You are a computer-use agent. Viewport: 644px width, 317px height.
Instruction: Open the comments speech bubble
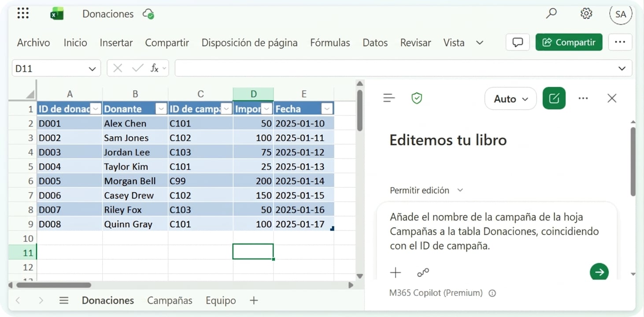[x=518, y=42]
